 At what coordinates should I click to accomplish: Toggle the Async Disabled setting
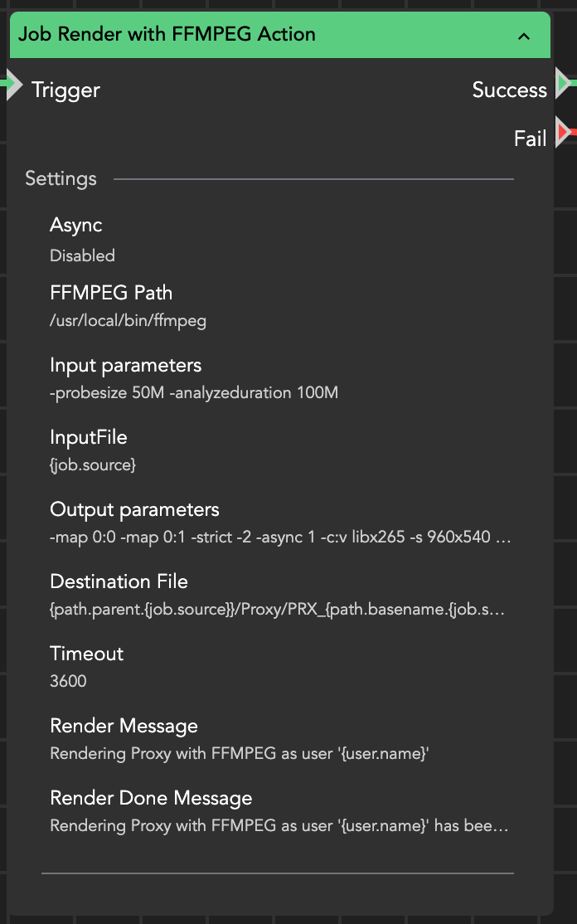pos(82,255)
